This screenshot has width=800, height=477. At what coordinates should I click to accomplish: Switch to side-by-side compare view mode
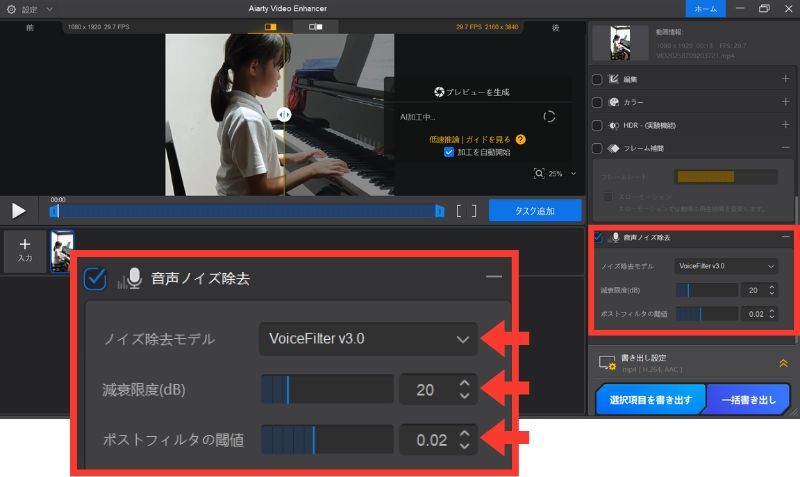click(315, 27)
